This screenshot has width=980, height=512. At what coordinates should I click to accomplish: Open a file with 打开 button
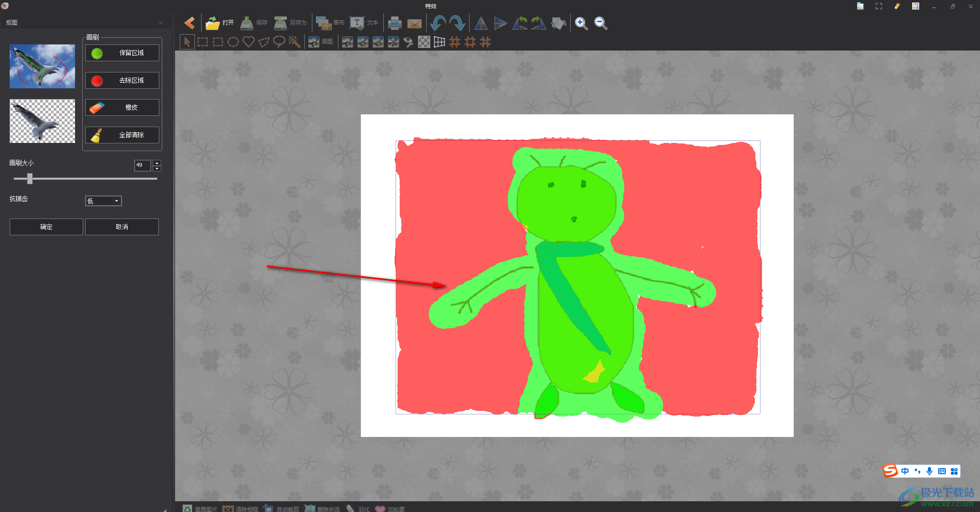pos(219,23)
